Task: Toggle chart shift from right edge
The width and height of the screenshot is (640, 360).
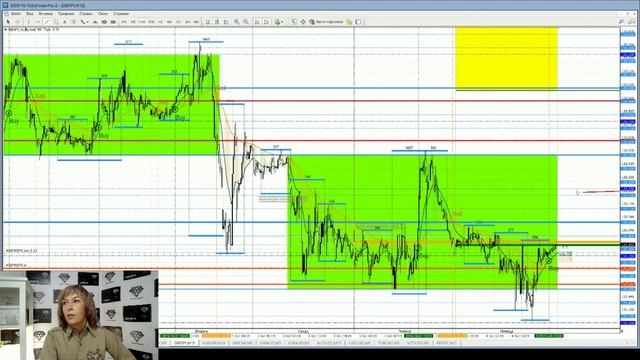Action: pos(266,22)
